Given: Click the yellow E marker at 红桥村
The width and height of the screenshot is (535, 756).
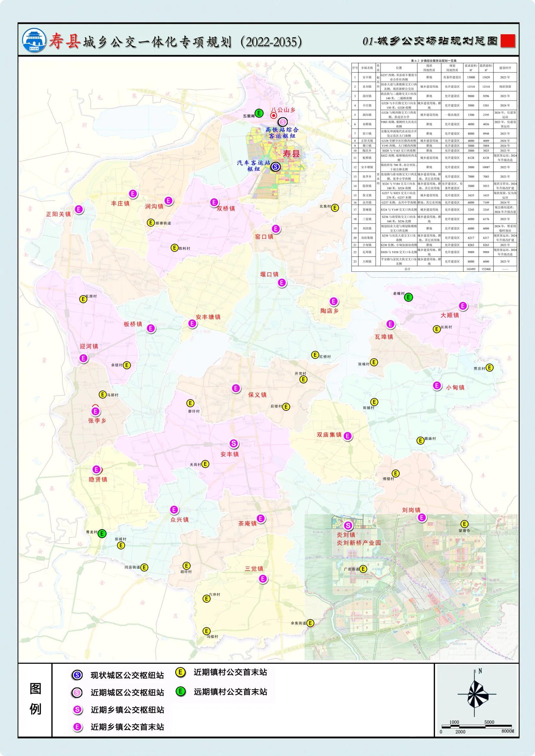Looking at the screenshot, I should [315, 355].
